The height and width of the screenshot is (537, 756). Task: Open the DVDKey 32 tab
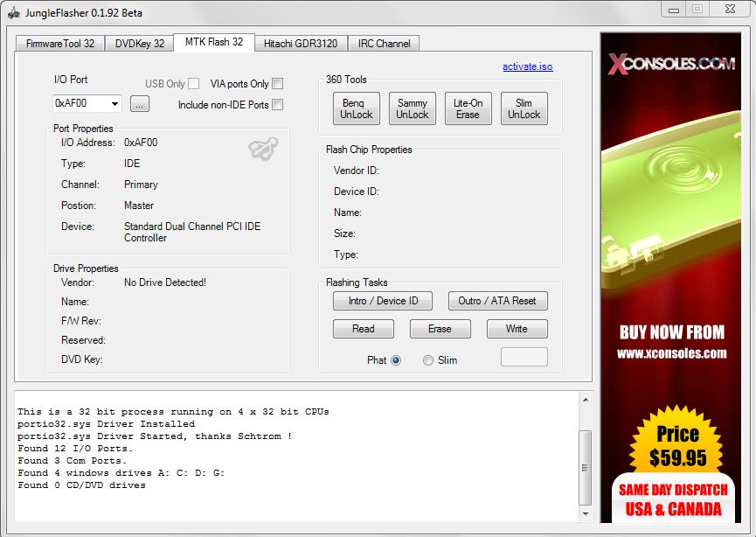[x=139, y=44]
